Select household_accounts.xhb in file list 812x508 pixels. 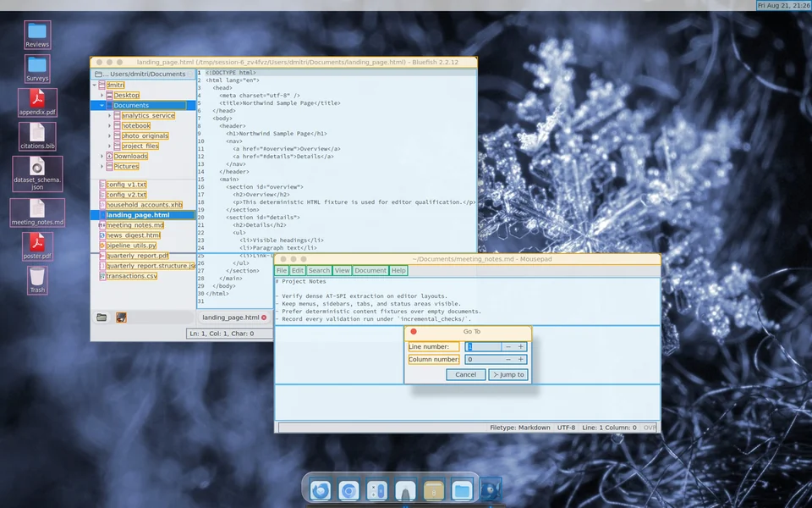pyautogui.click(x=144, y=205)
